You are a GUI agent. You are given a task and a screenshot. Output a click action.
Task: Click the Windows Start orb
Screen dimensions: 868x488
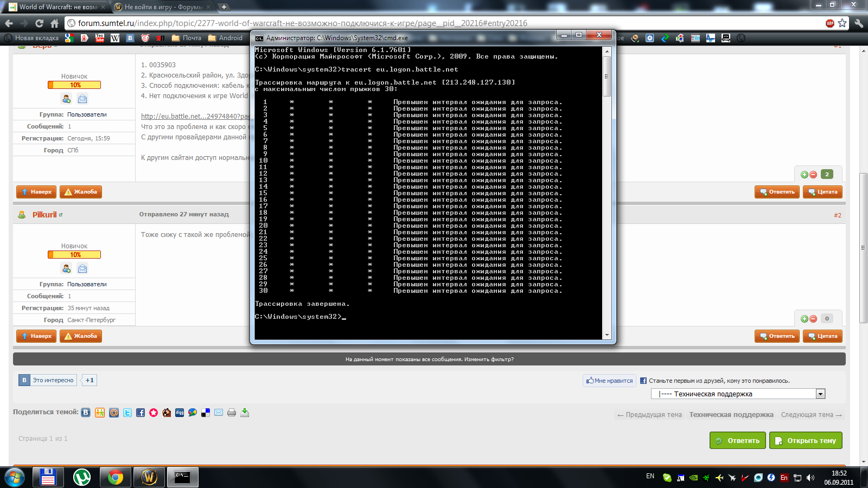coord(14,477)
